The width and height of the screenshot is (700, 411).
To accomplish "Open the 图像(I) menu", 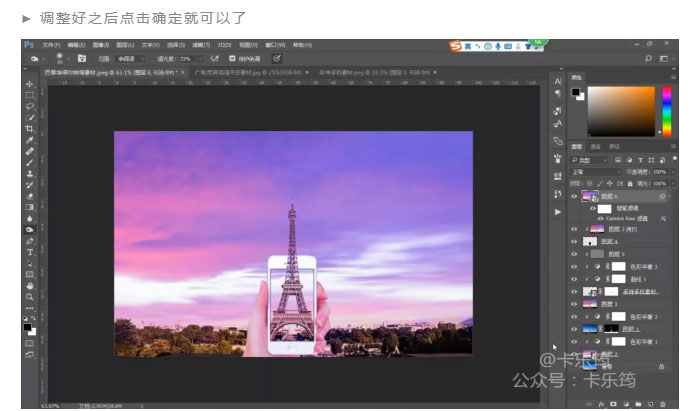I will (98, 45).
